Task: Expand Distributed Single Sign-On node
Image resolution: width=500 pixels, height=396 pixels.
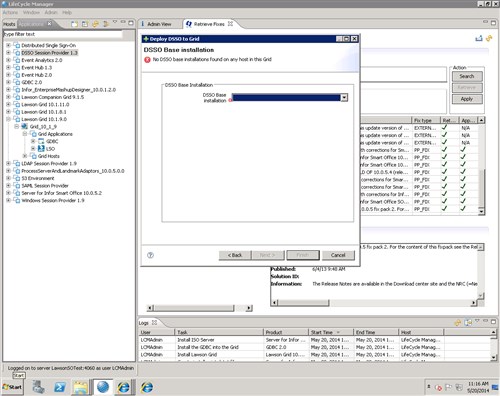Action: [8, 45]
